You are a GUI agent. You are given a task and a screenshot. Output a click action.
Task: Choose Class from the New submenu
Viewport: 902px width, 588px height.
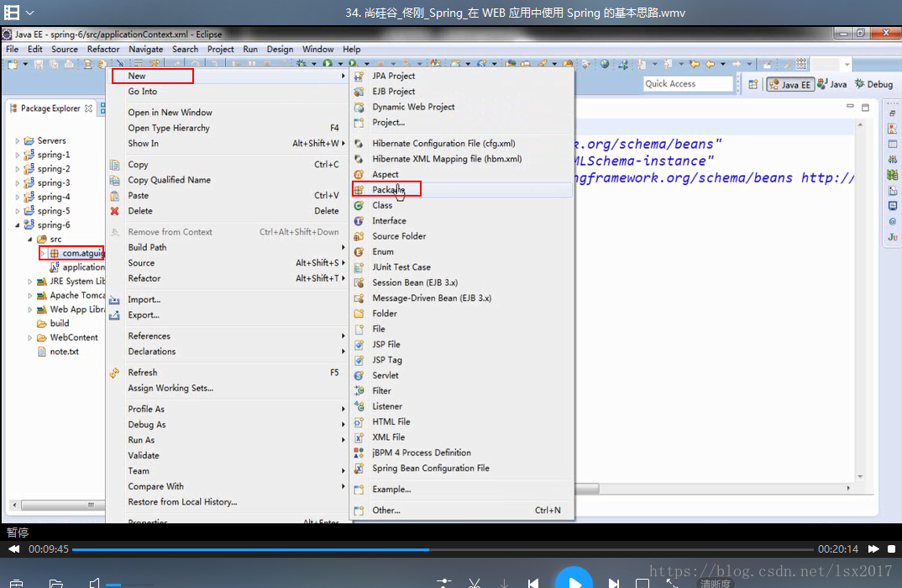point(382,206)
